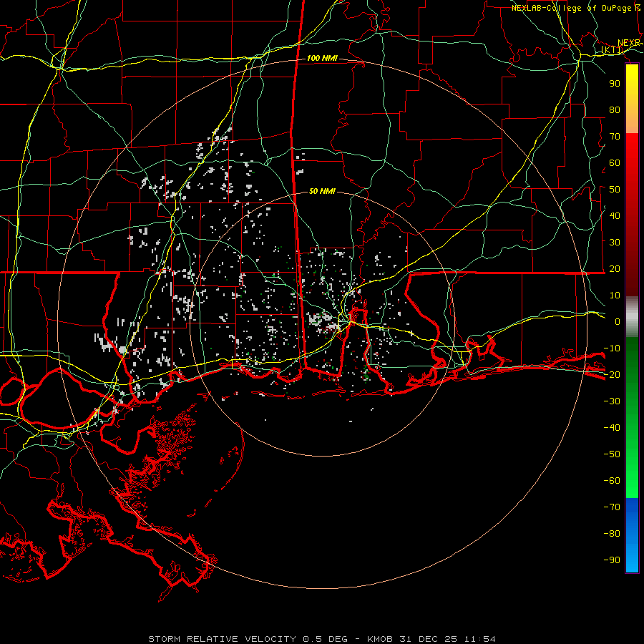Select the 90 value on velocity scale

(x=615, y=84)
